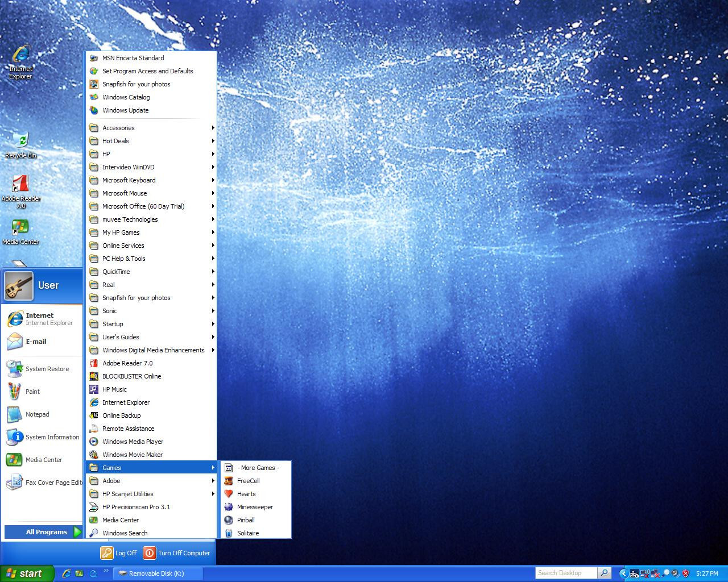
Task: Expand My HP Games folder
Action: (151, 232)
